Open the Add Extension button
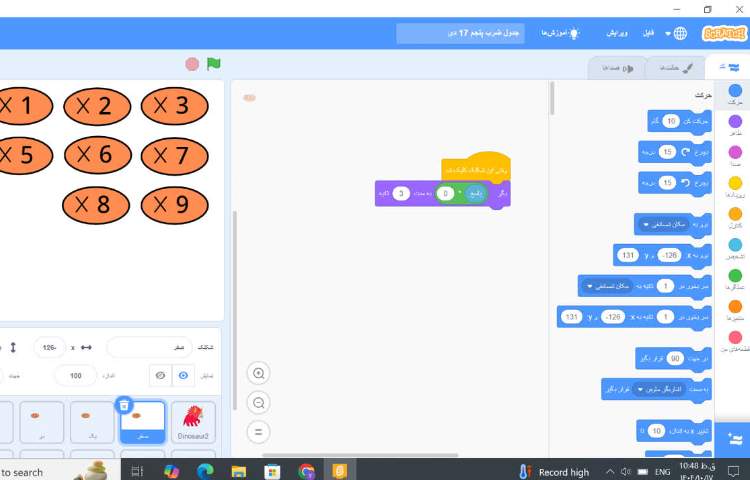The image size is (750, 480). click(x=735, y=438)
